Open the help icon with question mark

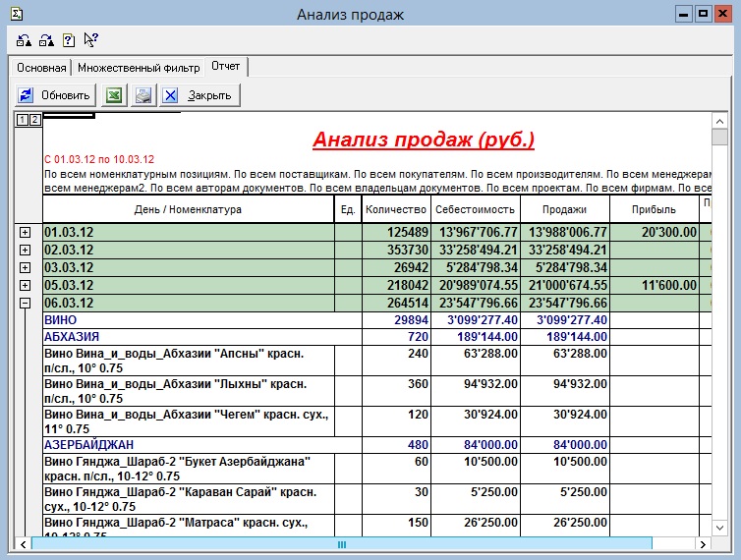click(69, 40)
